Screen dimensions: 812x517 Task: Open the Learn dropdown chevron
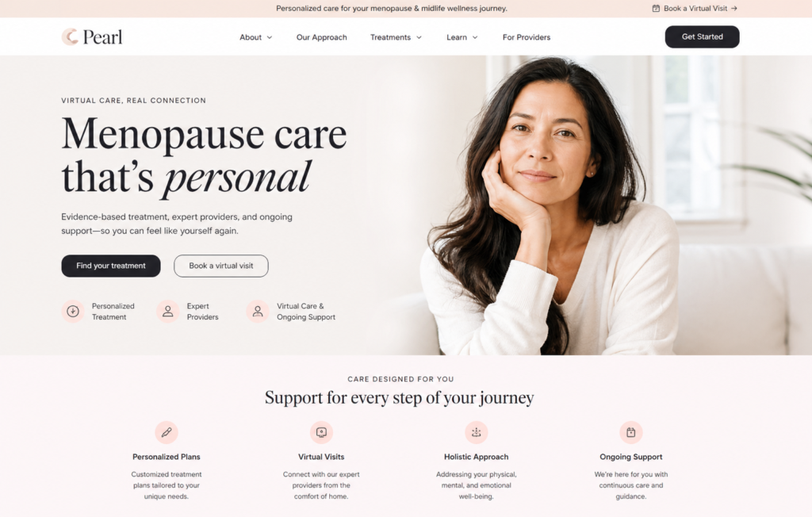[475, 37]
